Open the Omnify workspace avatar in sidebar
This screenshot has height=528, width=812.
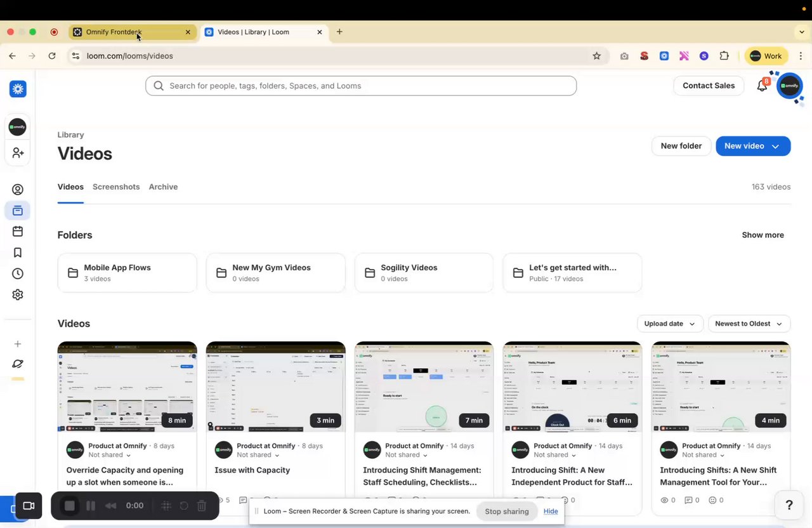coord(18,127)
